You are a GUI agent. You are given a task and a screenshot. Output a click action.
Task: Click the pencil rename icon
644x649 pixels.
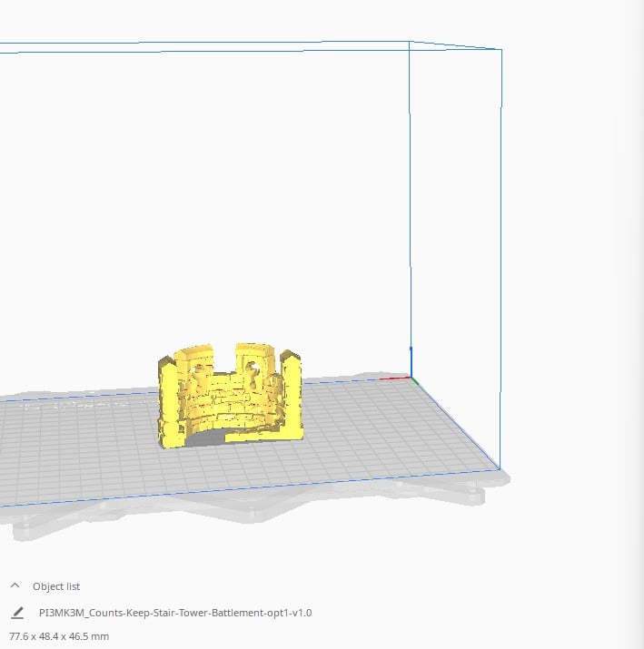click(17, 613)
